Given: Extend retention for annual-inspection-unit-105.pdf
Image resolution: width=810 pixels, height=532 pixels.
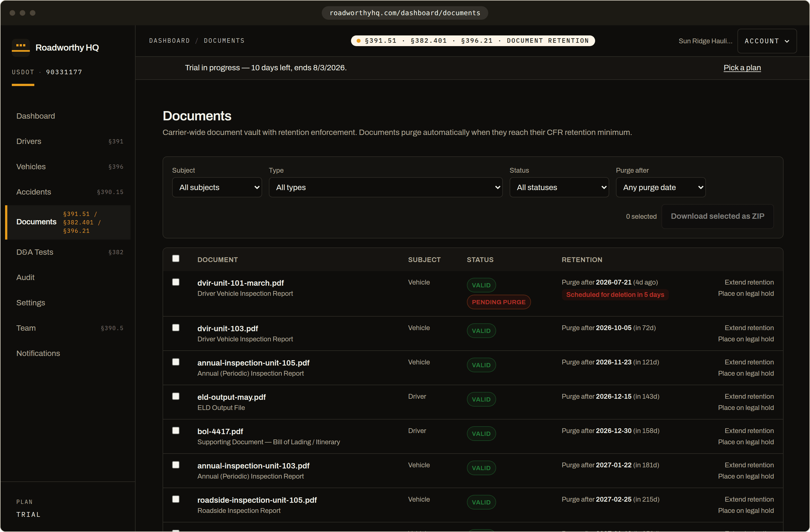Looking at the screenshot, I should (749, 362).
